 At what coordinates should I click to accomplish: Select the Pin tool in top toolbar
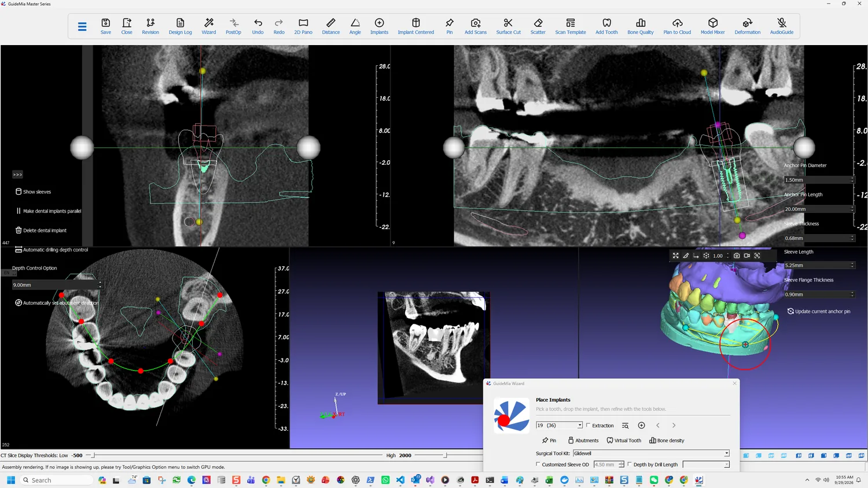click(x=450, y=26)
